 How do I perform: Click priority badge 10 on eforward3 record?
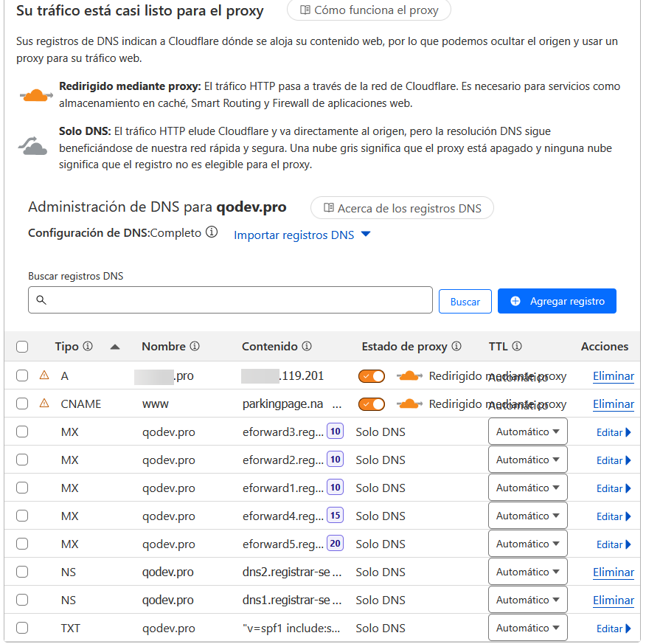click(x=336, y=432)
